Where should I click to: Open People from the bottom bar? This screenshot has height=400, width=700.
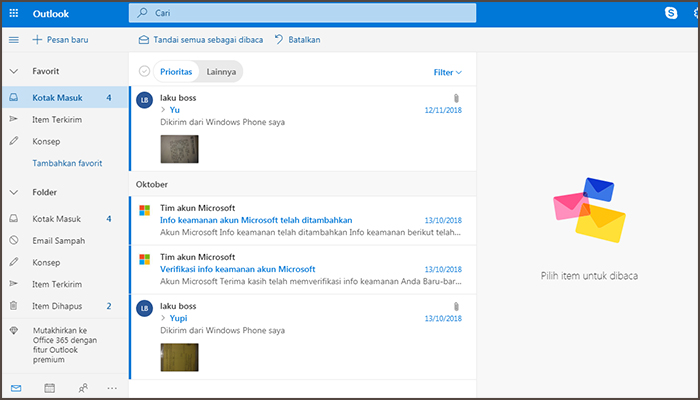[x=83, y=388]
